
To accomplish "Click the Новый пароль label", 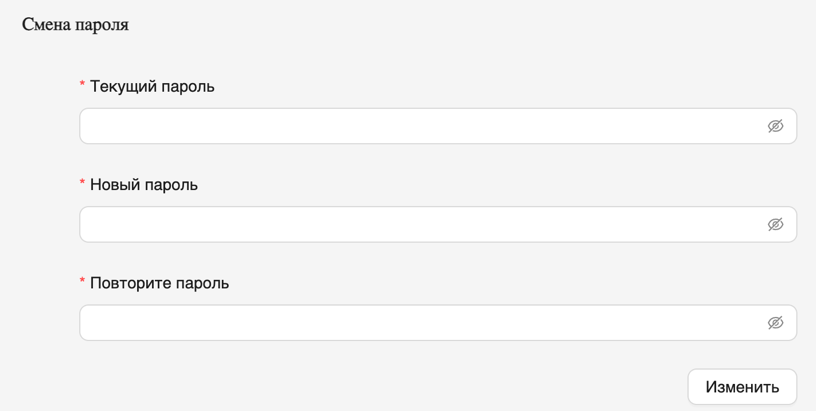I will pyautogui.click(x=144, y=184).
